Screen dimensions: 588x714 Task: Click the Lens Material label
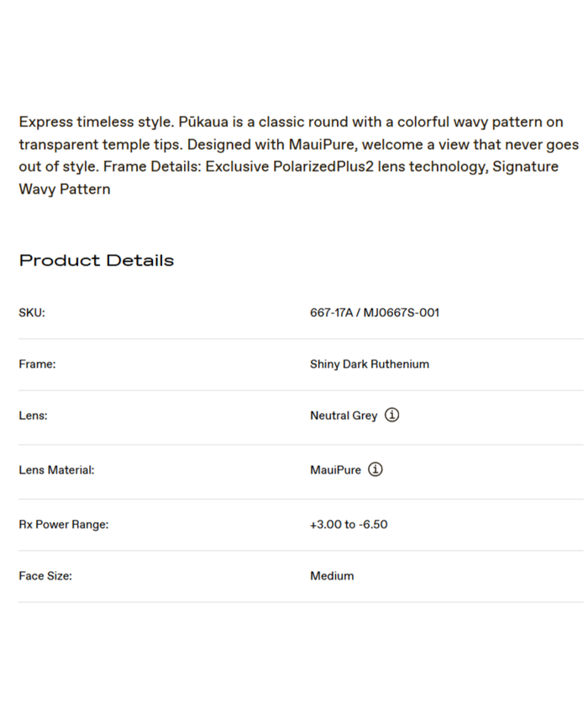[56, 470]
